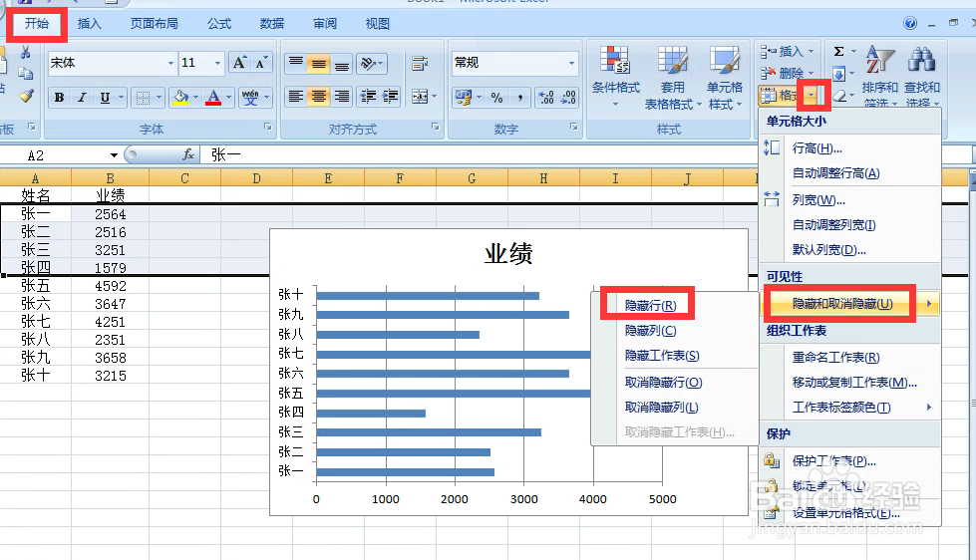Click the text orientation icon
This screenshot has height=560, width=976.
click(368, 63)
